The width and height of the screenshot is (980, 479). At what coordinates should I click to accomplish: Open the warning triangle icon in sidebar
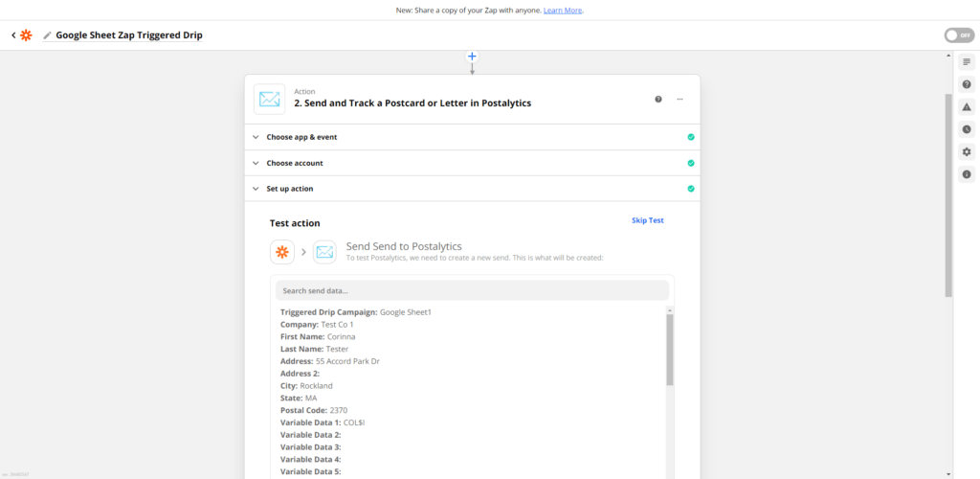(x=967, y=107)
